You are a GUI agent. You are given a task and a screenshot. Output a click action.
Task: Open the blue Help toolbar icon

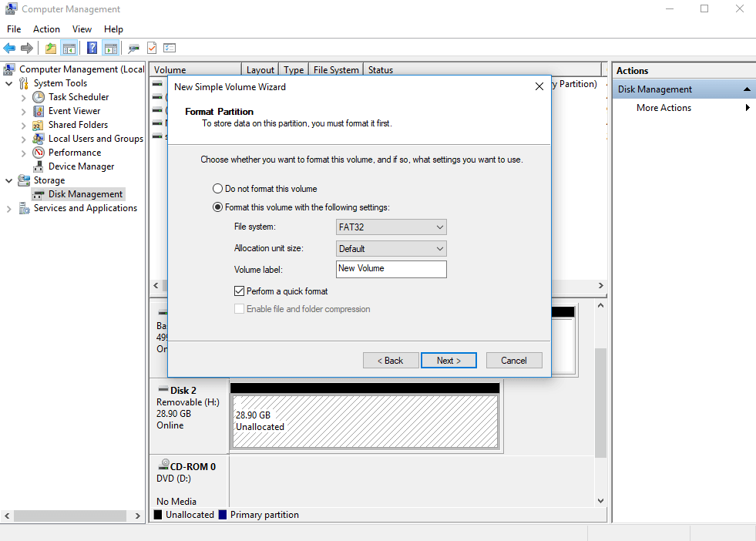pos(92,49)
